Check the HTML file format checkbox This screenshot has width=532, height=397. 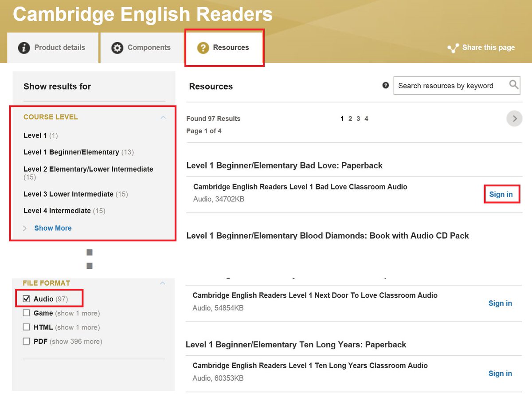[x=26, y=327]
